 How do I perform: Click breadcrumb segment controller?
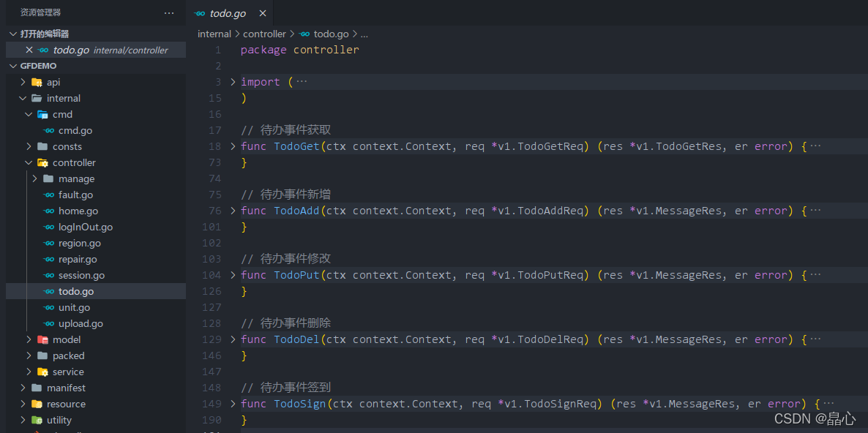click(265, 34)
